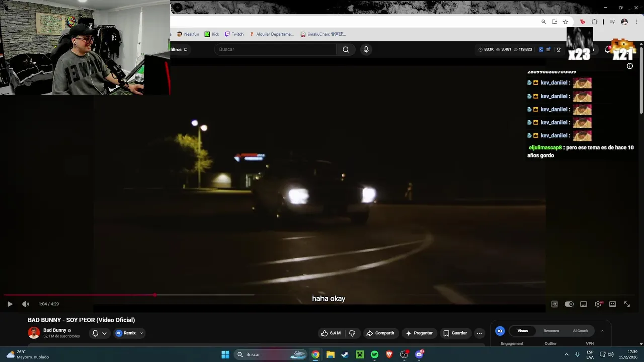This screenshot has height=362, width=644.
Task: Enter fullscreen with the expand icon
Action: (x=627, y=304)
